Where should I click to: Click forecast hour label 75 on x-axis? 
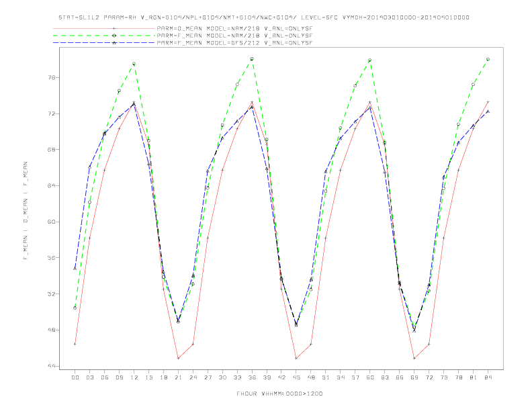444,377
